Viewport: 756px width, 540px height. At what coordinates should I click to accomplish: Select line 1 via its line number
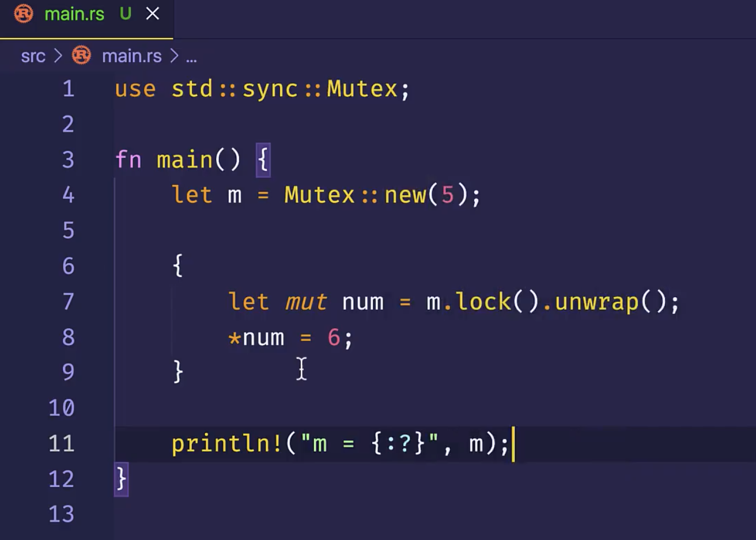(x=68, y=89)
